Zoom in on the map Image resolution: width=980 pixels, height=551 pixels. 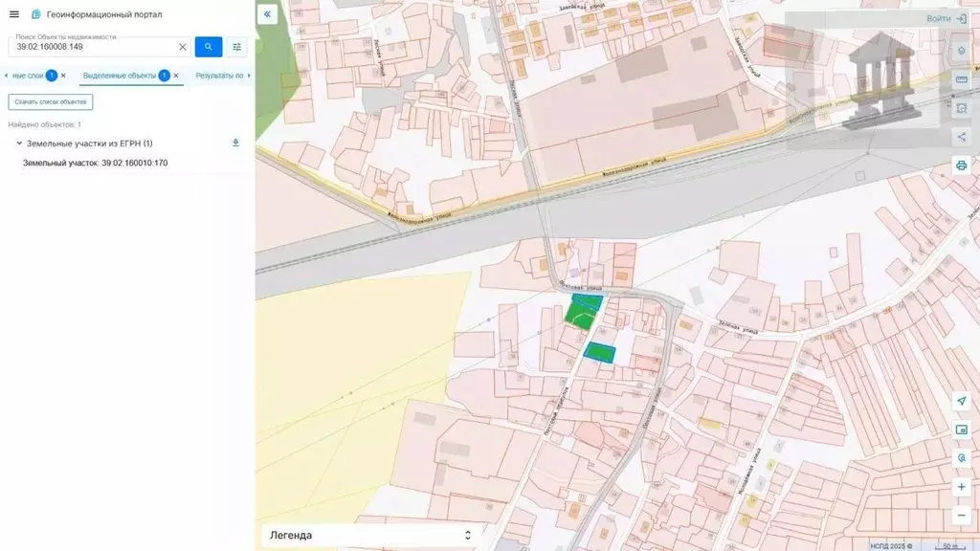961,487
